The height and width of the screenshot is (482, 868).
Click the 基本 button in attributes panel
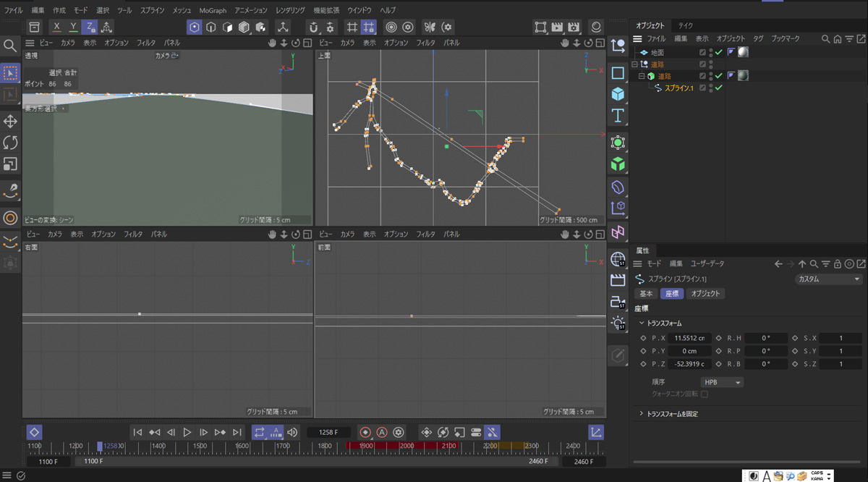(646, 294)
